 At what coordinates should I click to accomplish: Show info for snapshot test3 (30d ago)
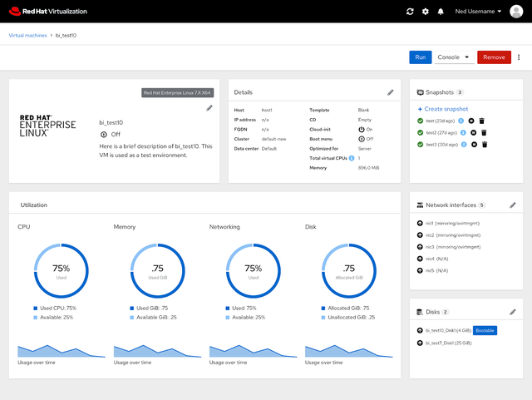click(464, 145)
